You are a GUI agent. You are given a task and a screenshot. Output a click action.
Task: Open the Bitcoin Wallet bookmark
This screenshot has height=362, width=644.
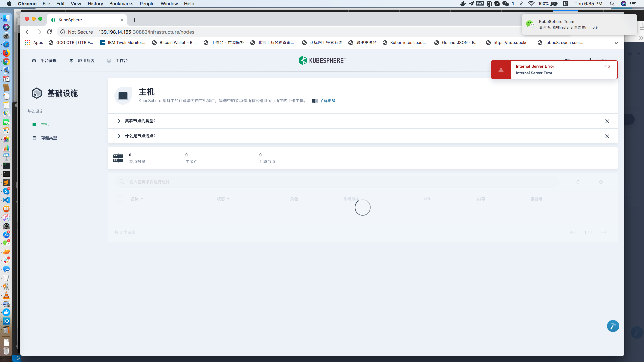(x=174, y=43)
